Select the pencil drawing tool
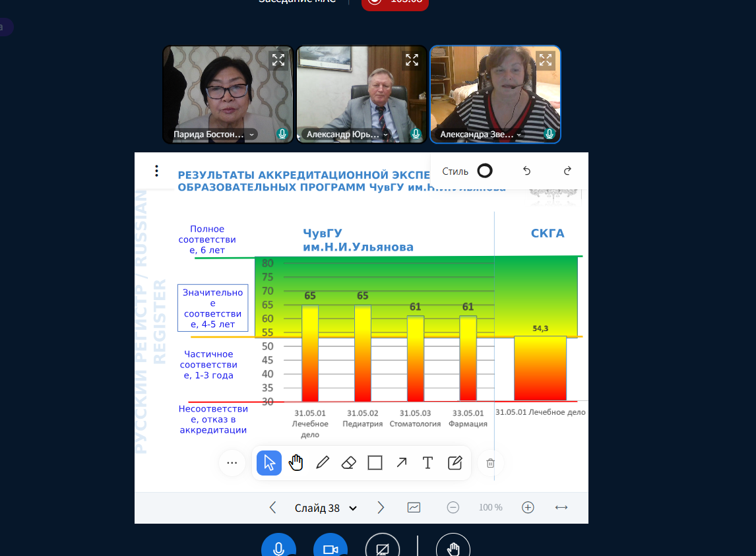This screenshot has height=556, width=756. (x=323, y=463)
